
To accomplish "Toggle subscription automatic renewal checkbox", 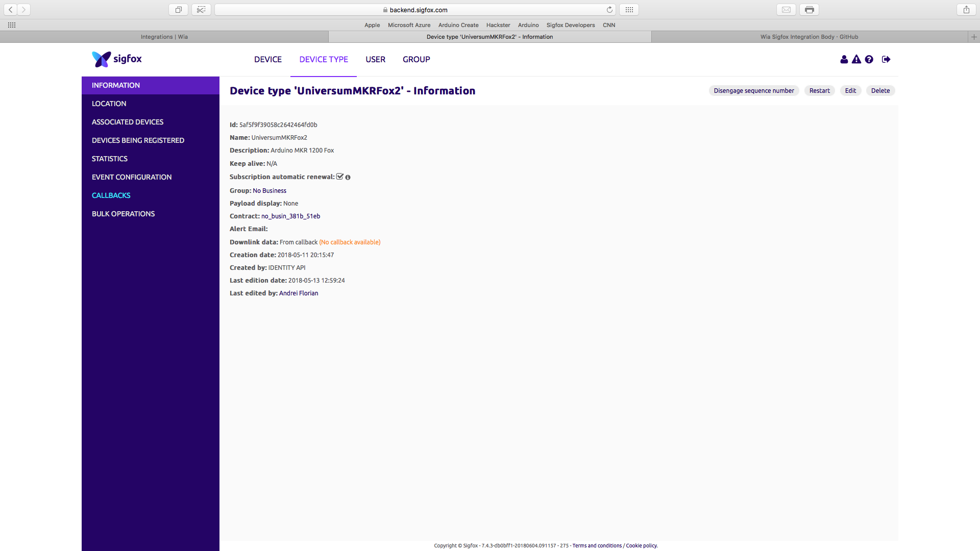I will [x=340, y=177].
